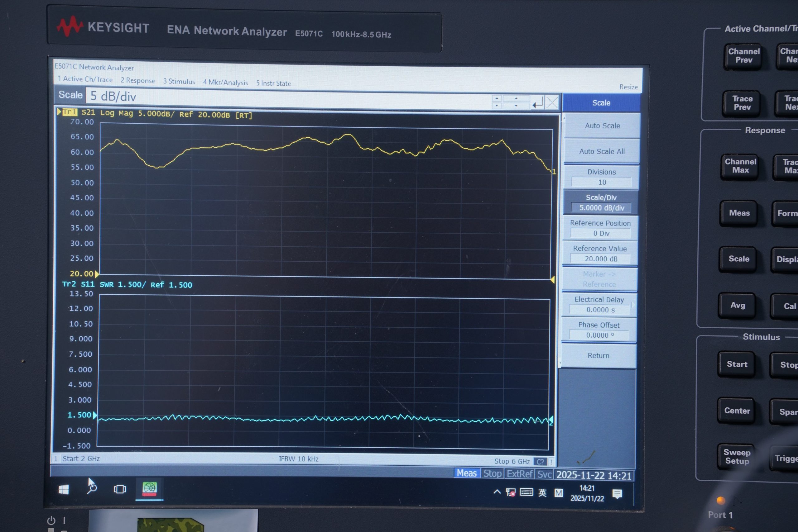Click the wide up-arrow step button
The width and height of the screenshot is (798, 532).
pyautogui.click(x=516, y=98)
